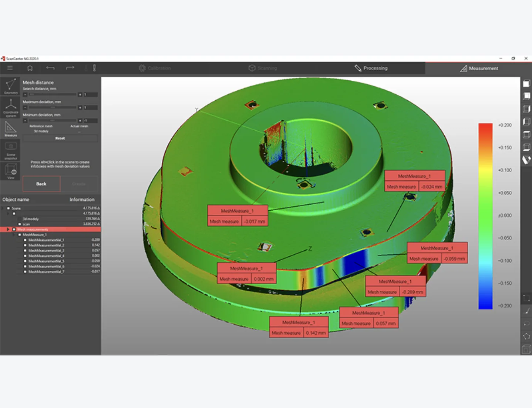Toggle the checkbox next to scan
The image size is (532, 408).
(x=20, y=224)
